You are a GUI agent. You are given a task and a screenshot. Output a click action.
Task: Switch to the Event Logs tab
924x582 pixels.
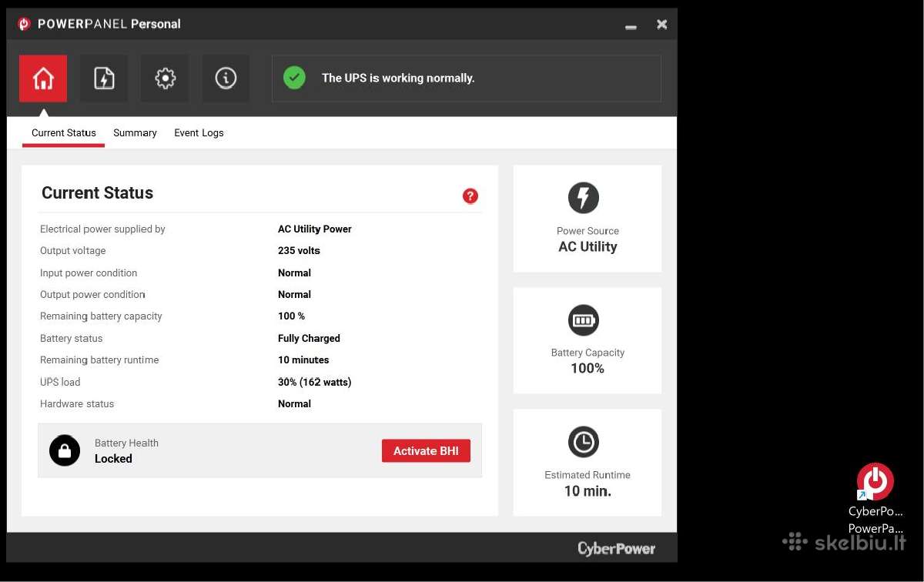click(x=199, y=133)
